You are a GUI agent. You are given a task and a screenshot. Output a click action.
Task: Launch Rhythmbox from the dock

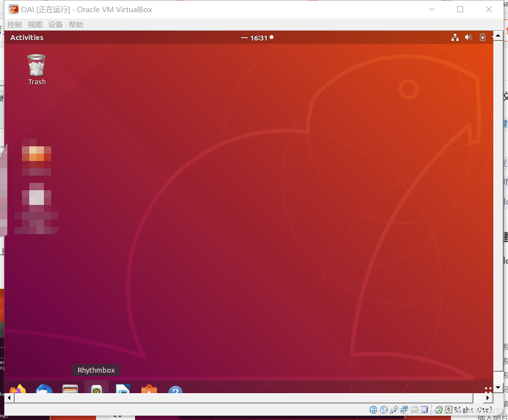point(96,389)
